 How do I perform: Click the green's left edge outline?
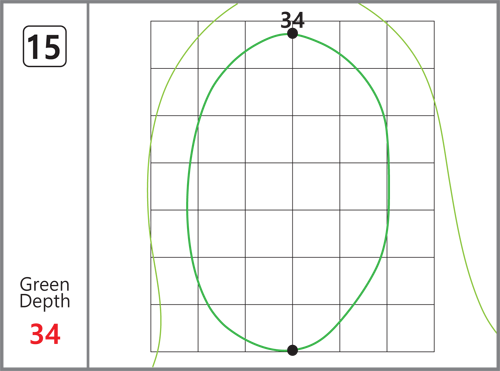click(188, 200)
